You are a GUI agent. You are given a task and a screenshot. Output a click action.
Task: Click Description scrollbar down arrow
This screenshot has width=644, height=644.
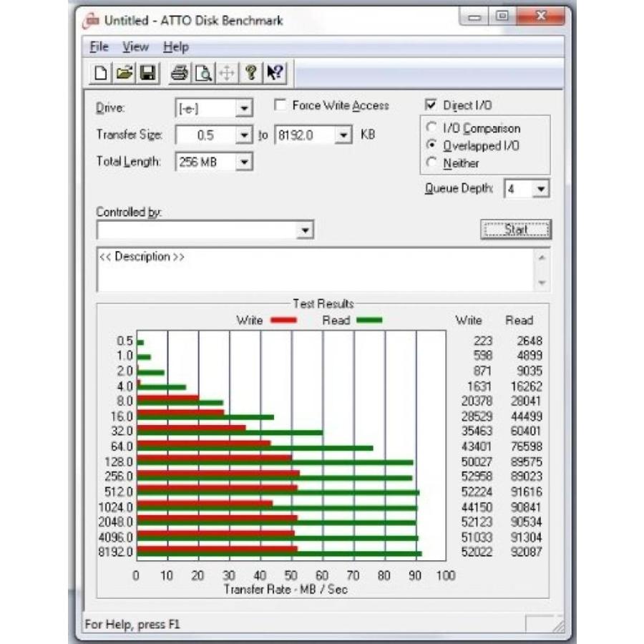coord(542,283)
